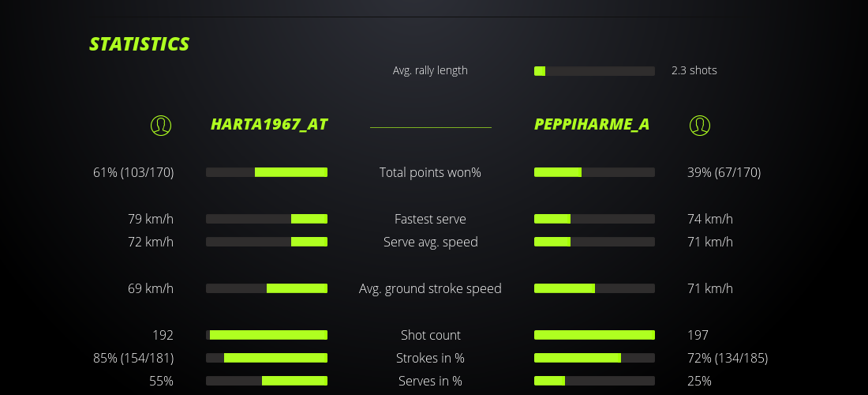Click the profile icon beside HARTA1967_AT
The image size is (868, 395).
[x=161, y=125]
